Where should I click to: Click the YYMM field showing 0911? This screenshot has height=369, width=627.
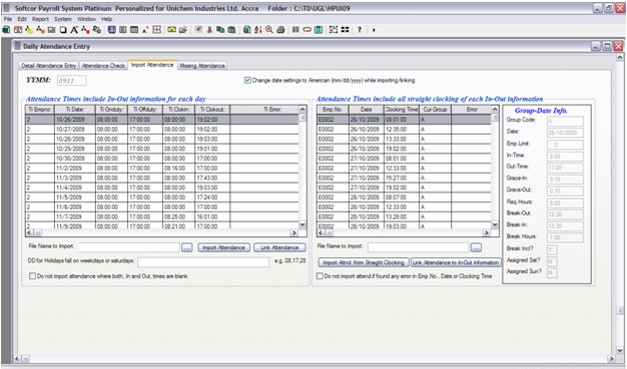[72, 81]
